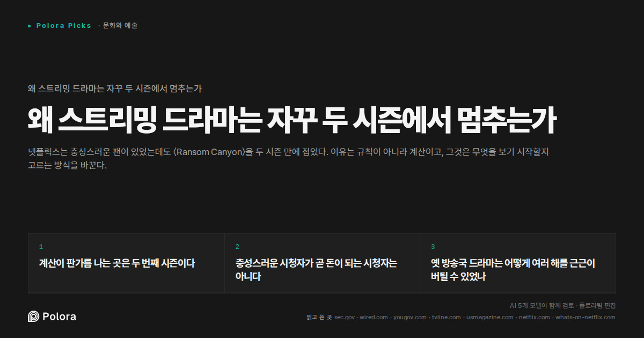Click the number 2 on second card
This screenshot has width=644, height=338.
coord(237,247)
